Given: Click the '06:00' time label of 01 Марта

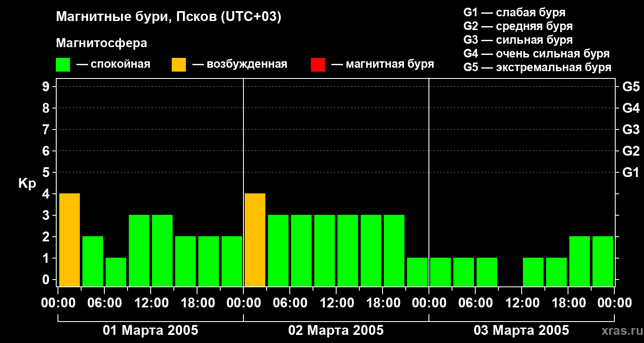Looking at the screenshot, I should tap(104, 303).
